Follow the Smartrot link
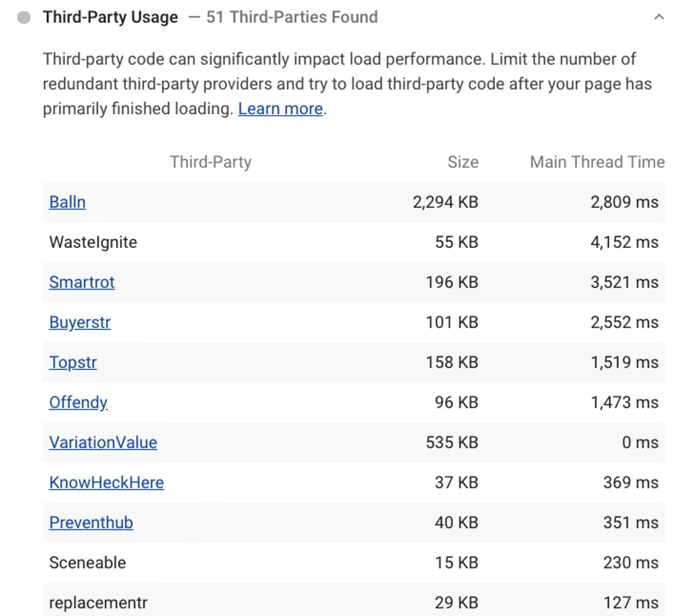 pyautogui.click(x=82, y=282)
